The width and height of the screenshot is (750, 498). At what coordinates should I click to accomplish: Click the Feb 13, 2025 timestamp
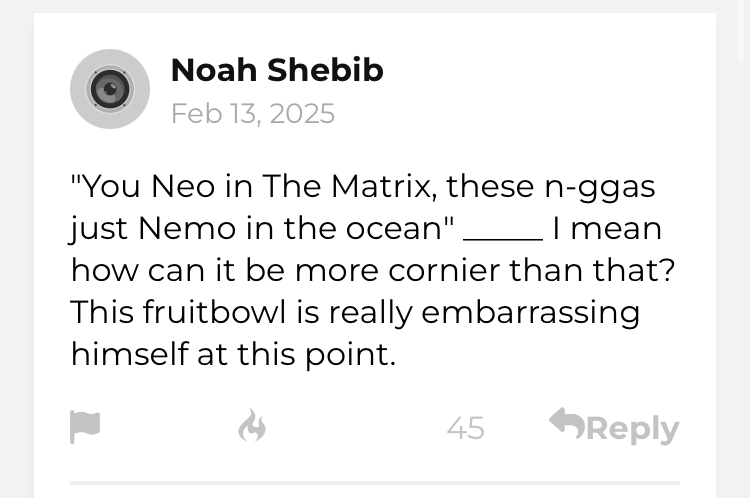click(252, 113)
